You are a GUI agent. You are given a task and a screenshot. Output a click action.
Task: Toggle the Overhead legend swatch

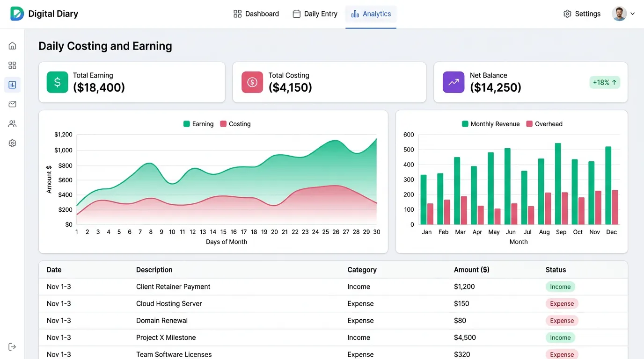(x=529, y=124)
